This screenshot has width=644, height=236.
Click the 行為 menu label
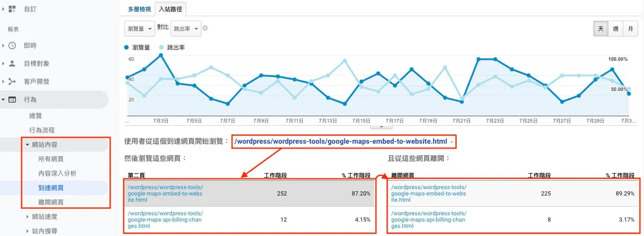pyautogui.click(x=30, y=100)
